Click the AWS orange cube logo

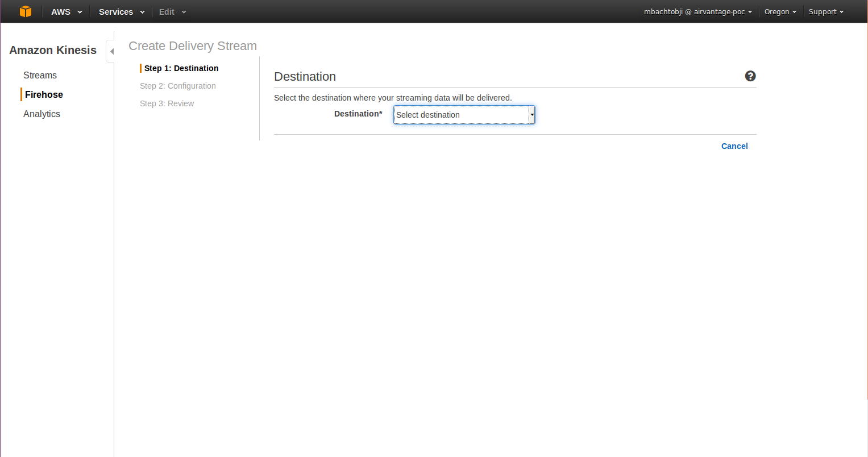pos(26,11)
